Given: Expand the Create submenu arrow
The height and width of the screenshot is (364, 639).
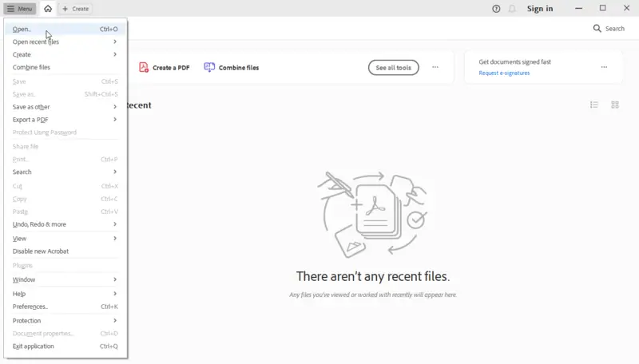Looking at the screenshot, I should pyautogui.click(x=115, y=54).
